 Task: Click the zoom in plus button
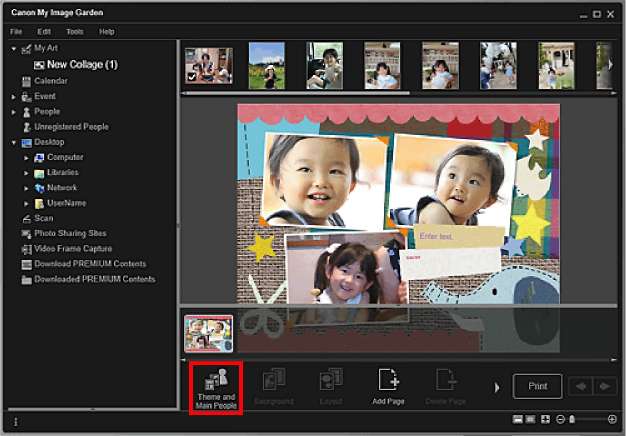pos(612,419)
